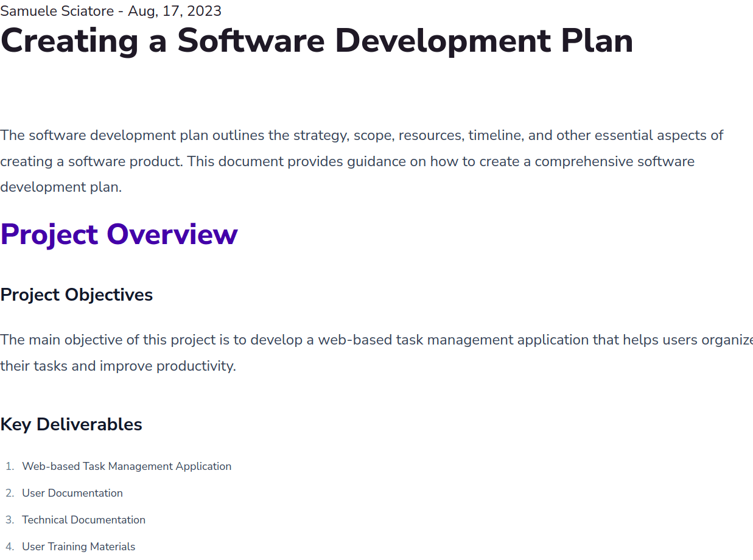
Task: Click the number '3.' beside Technical Documentation
Action: [x=9, y=520]
